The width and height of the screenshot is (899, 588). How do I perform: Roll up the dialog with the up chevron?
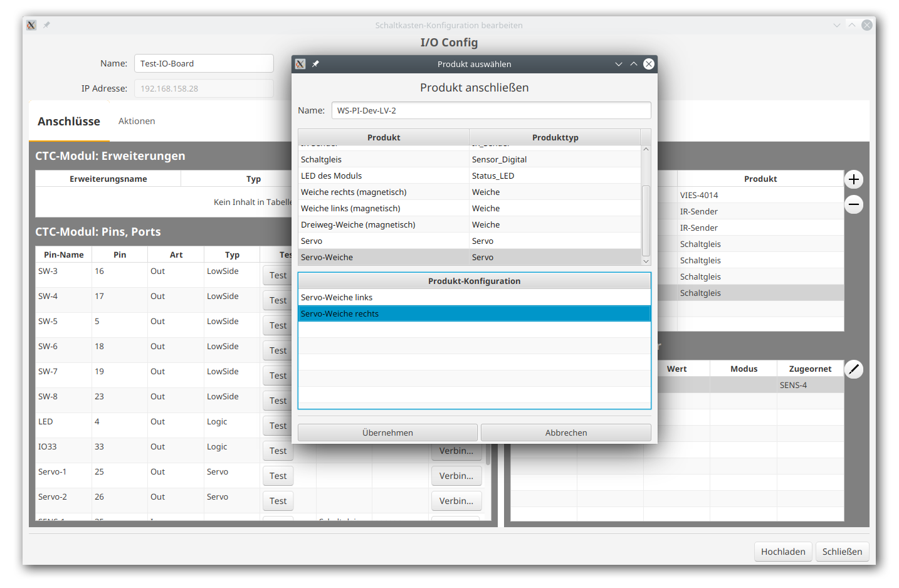(634, 64)
